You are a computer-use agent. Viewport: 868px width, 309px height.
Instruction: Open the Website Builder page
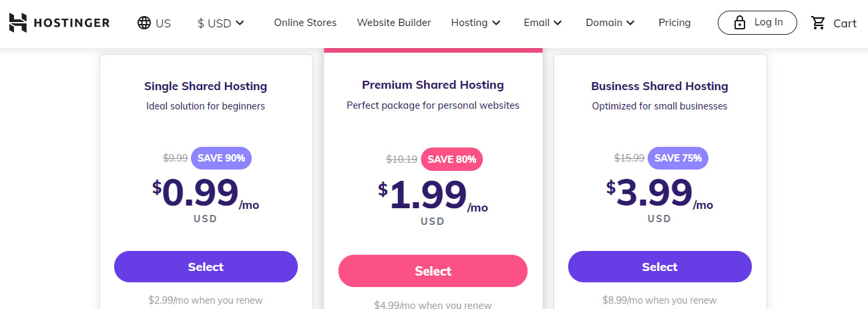coord(394,23)
